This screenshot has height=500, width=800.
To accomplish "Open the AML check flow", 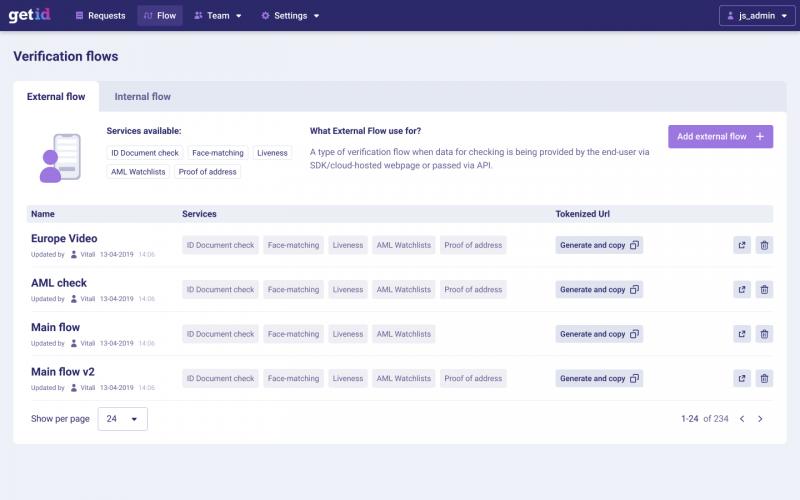I will 59,283.
